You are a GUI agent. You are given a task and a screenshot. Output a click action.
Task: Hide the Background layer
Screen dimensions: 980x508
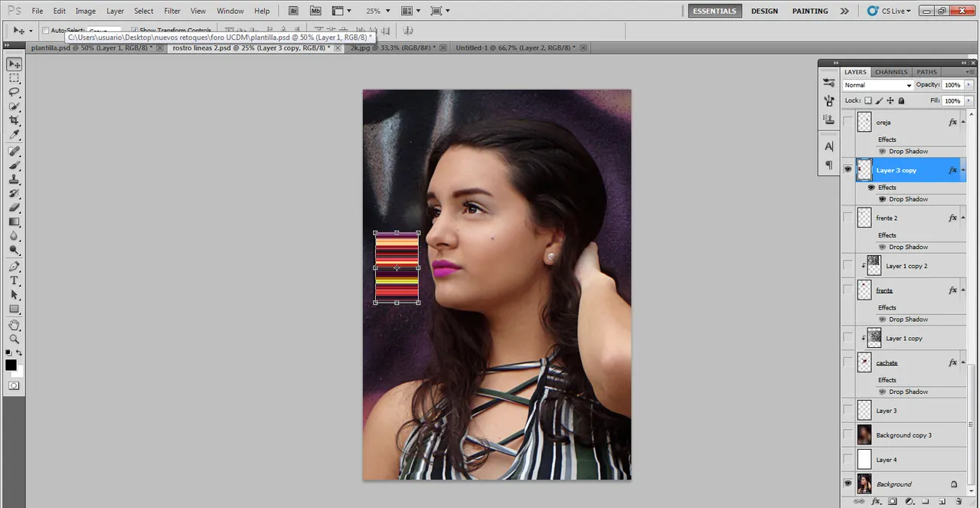[x=848, y=484]
